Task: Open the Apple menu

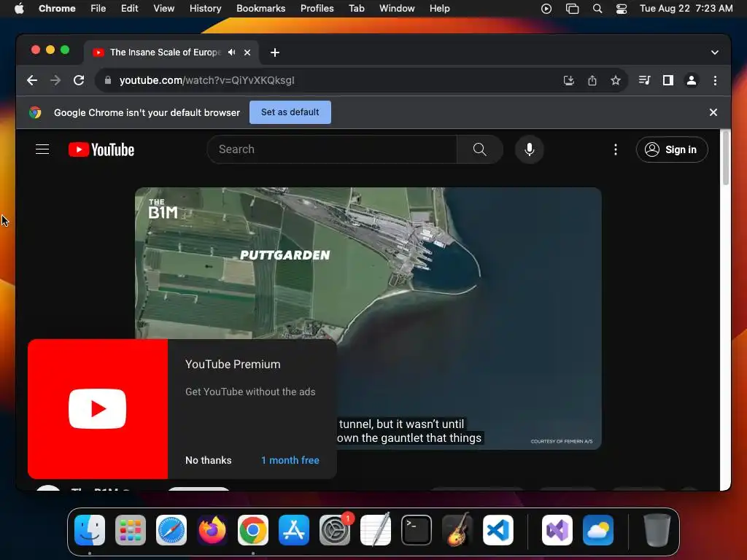Action: pyautogui.click(x=19, y=9)
